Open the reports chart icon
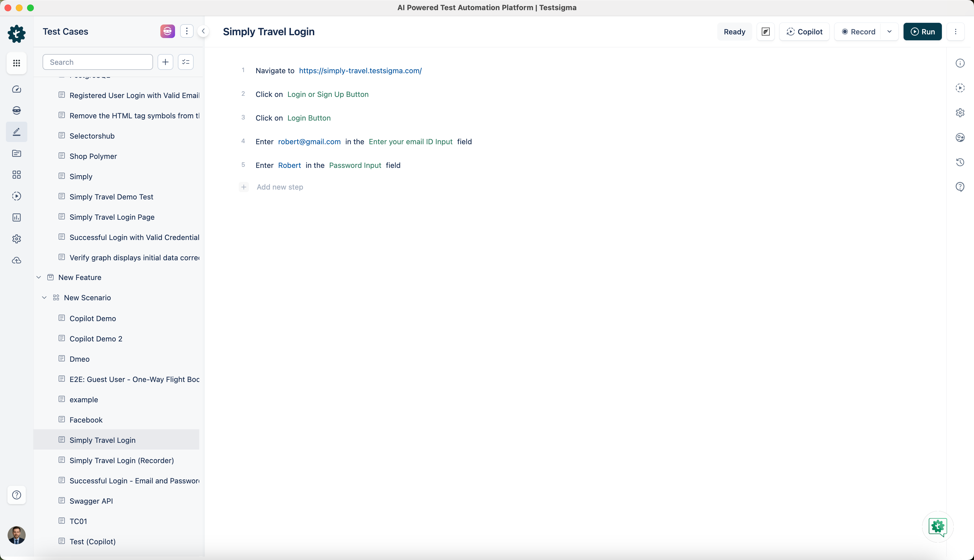 [17, 218]
